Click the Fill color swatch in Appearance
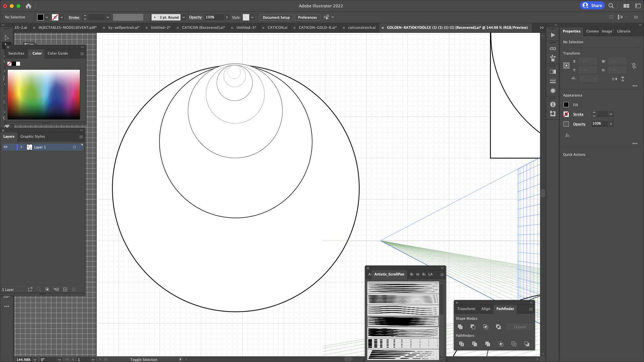This screenshot has width=644, height=362. pyautogui.click(x=566, y=105)
